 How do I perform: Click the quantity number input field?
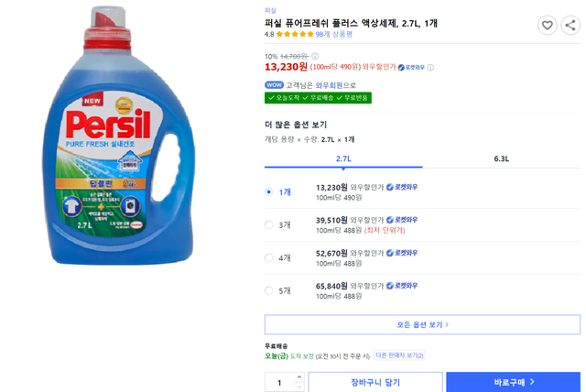tap(279, 382)
